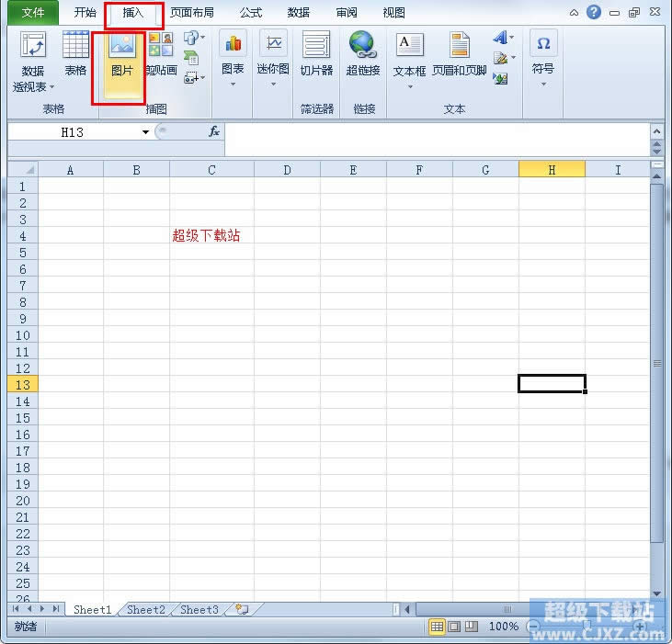The height and width of the screenshot is (644, 672).
Task: Switch to Sheet2 tab
Action: pyautogui.click(x=146, y=609)
